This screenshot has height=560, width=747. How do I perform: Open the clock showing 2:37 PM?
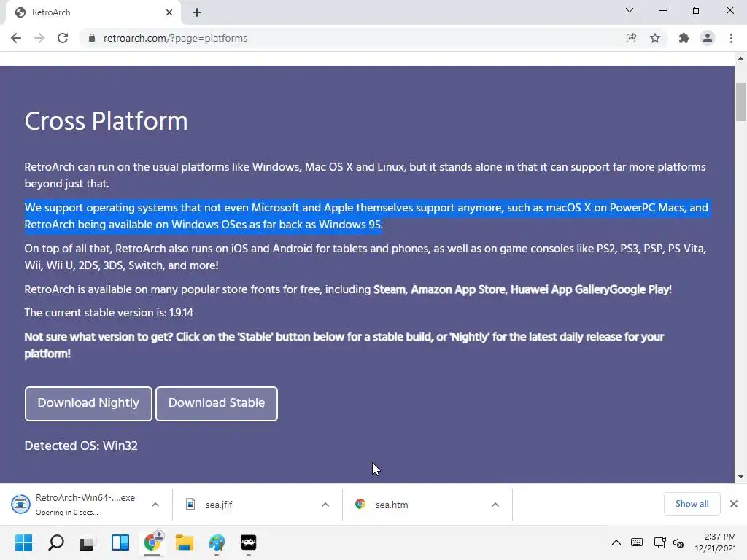(716, 542)
